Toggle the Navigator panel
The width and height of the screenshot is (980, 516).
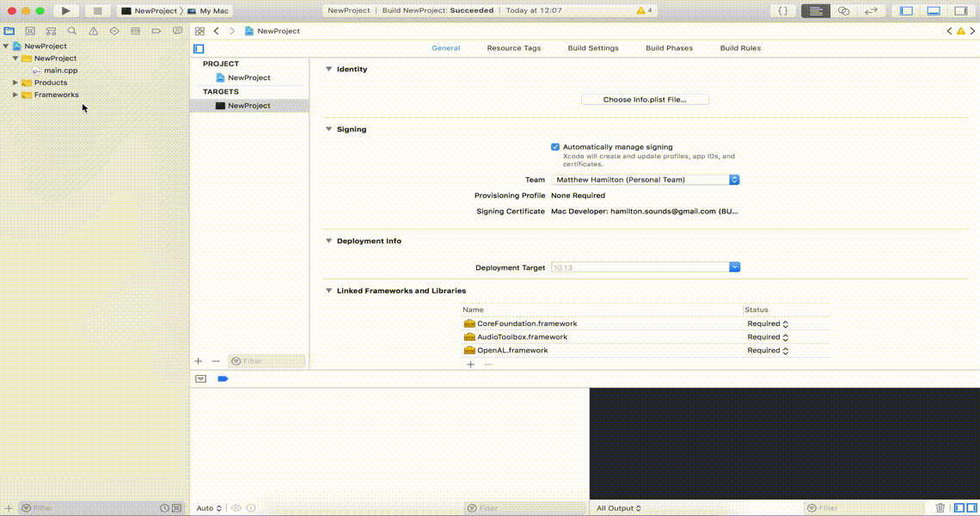[906, 10]
